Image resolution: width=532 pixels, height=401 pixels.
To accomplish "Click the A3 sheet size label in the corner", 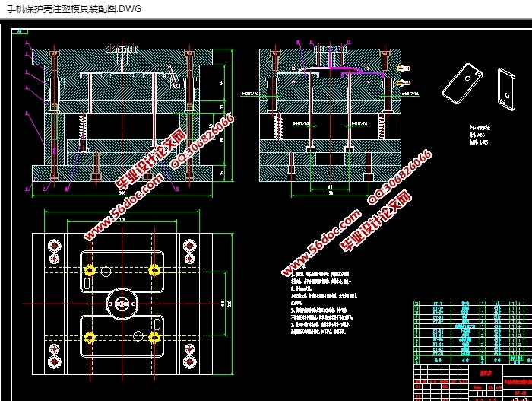I will pos(19,31).
